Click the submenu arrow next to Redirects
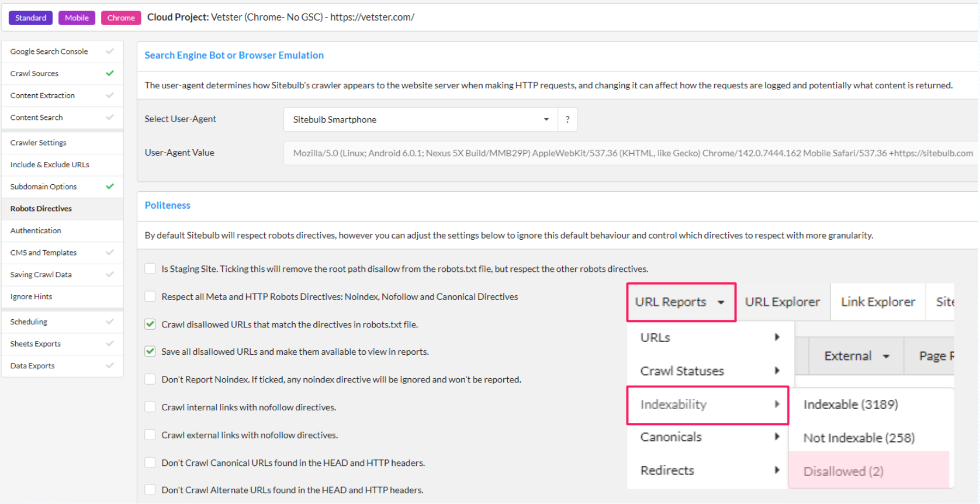980x504 pixels. [777, 470]
